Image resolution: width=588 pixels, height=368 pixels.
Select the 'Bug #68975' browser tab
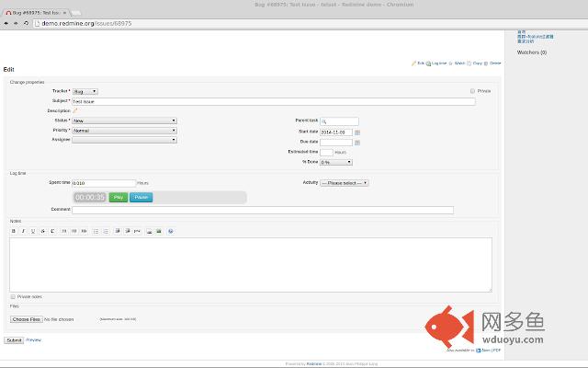(35, 13)
